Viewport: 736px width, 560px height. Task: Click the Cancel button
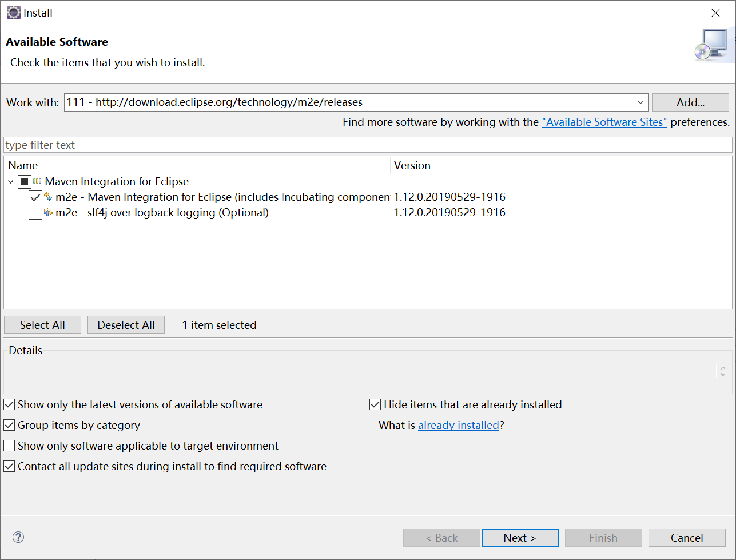coord(687,538)
